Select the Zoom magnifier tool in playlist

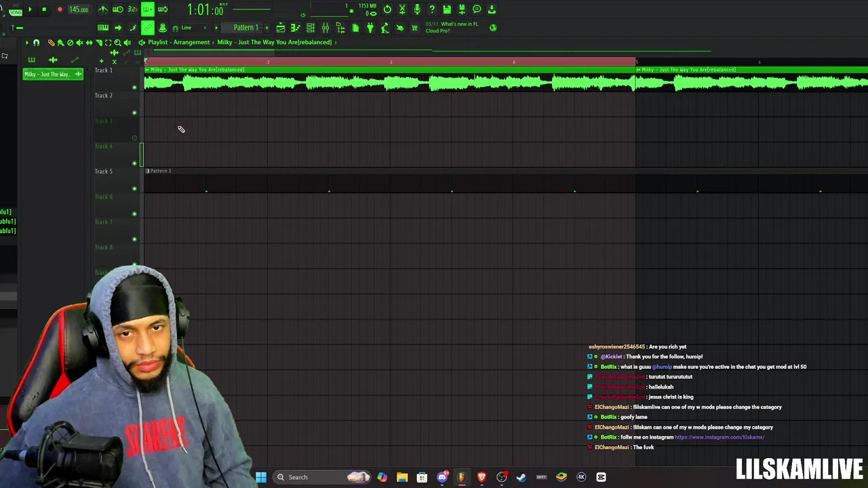117,42
